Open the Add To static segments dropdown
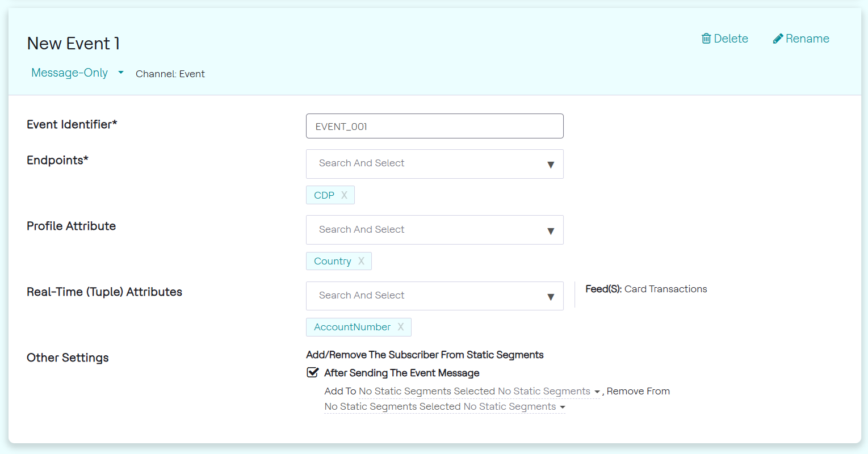 pyautogui.click(x=597, y=392)
